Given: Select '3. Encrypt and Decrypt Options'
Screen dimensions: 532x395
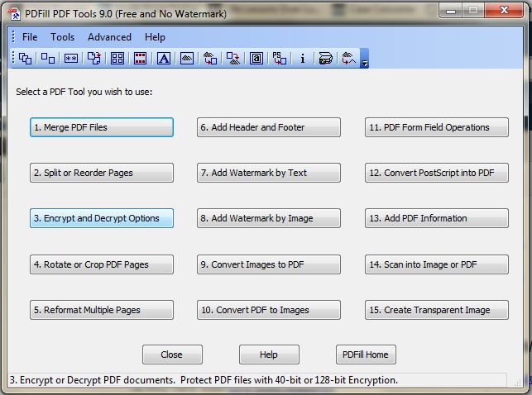Looking at the screenshot, I should [102, 218].
